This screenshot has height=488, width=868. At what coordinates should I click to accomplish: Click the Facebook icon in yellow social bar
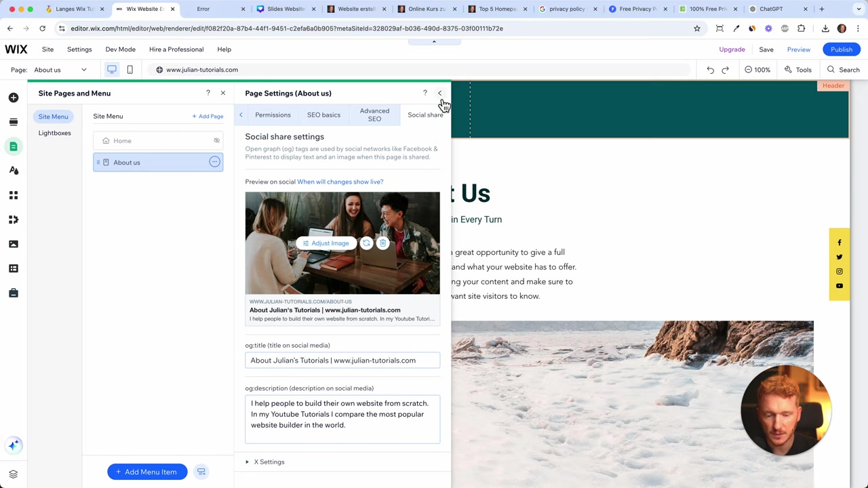[x=840, y=243]
